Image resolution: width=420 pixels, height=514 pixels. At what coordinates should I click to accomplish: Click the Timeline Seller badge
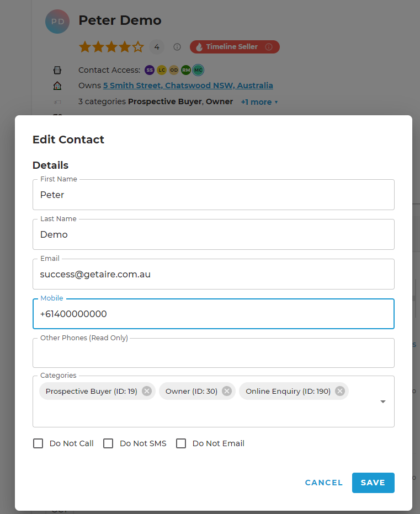pos(235,47)
